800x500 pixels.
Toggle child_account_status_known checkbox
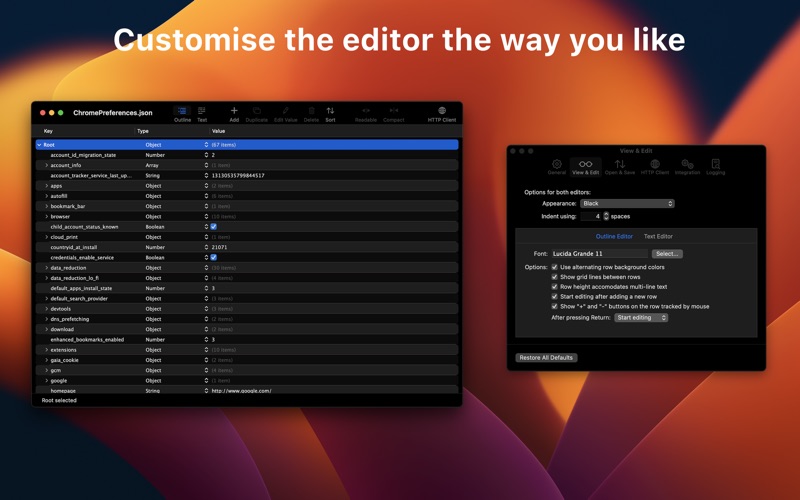pos(213,227)
